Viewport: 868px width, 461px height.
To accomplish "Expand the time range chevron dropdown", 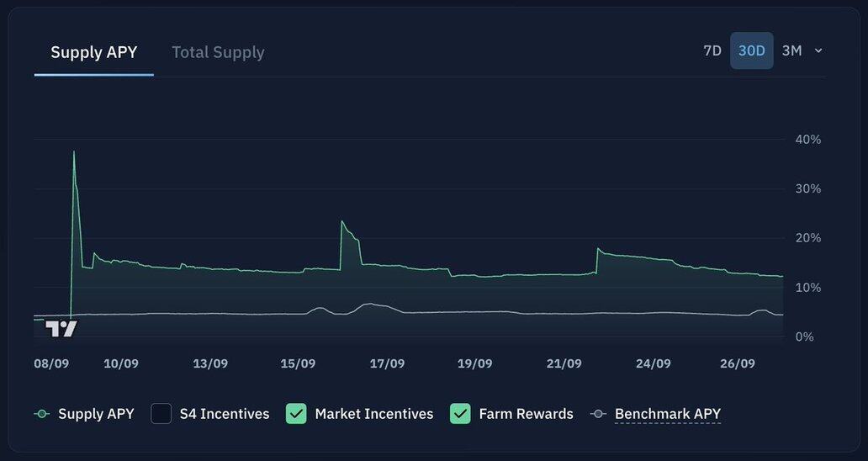I will [818, 50].
